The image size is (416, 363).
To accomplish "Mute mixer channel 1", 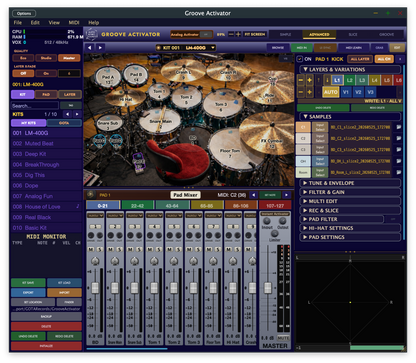I will [91, 249].
